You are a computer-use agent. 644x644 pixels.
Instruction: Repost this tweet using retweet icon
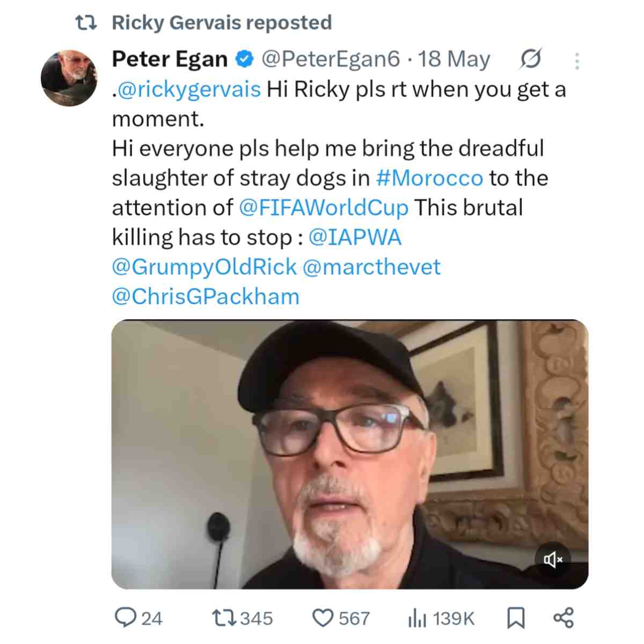pos(222,618)
